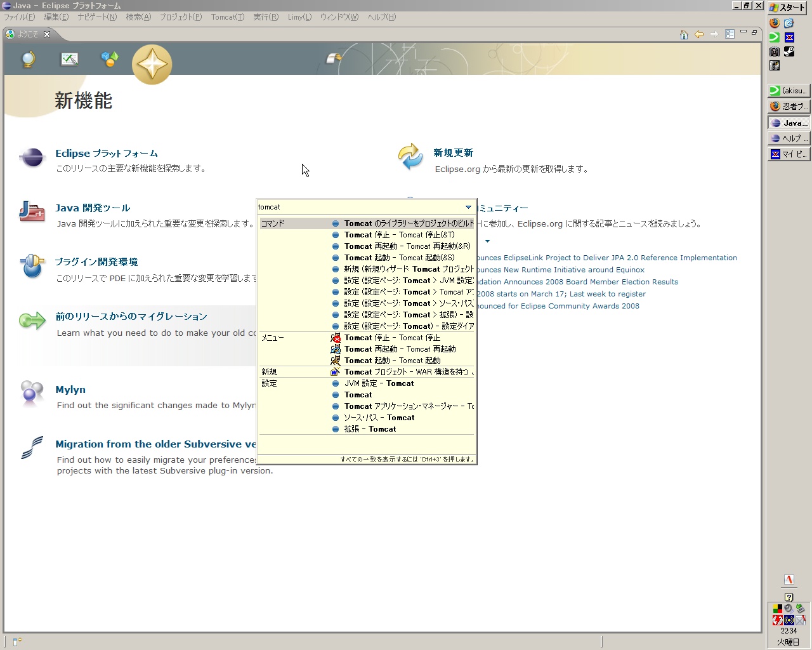
Task: Navigate forward with the gray right arrow
Action: (x=714, y=34)
